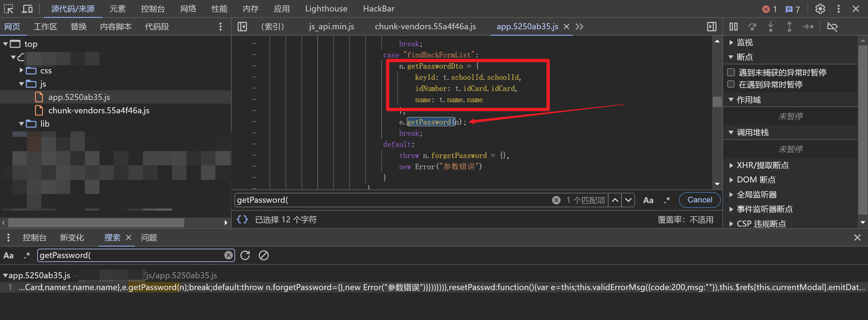Click the step debugger icon

point(808,27)
